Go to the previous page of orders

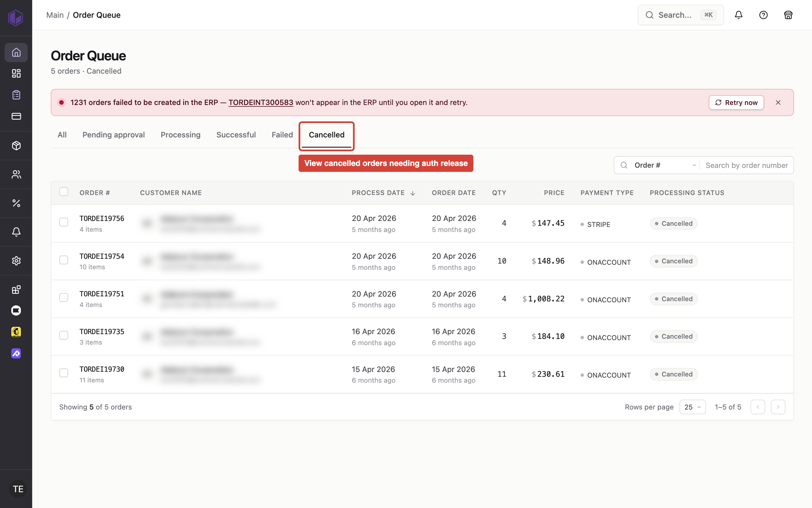click(758, 407)
